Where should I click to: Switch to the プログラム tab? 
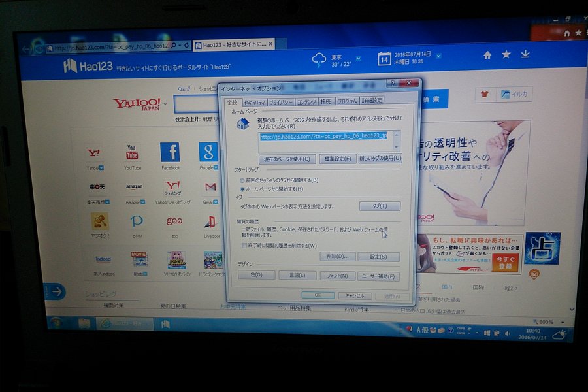point(347,101)
